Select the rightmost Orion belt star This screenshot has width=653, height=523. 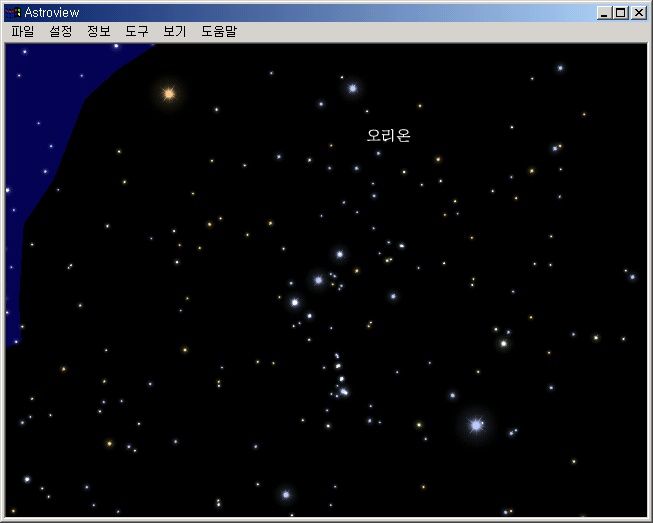(340, 254)
